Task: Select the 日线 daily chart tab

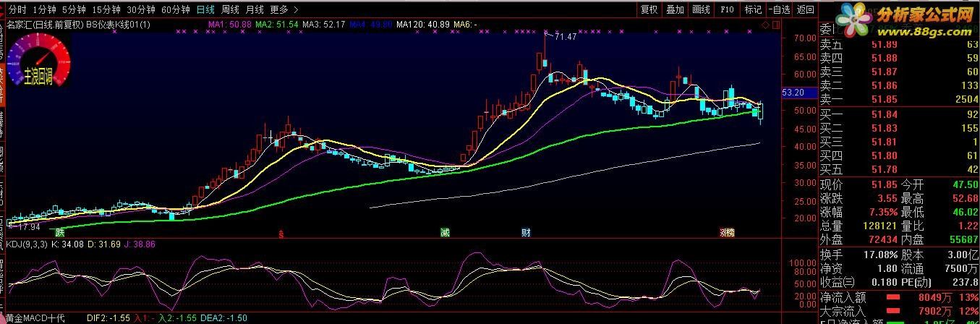Action: (206, 9)
